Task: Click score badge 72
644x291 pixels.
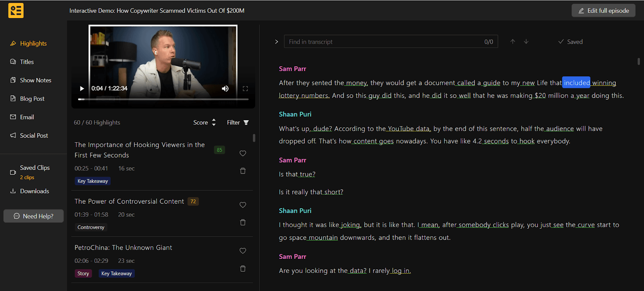Action: point(193,201)
